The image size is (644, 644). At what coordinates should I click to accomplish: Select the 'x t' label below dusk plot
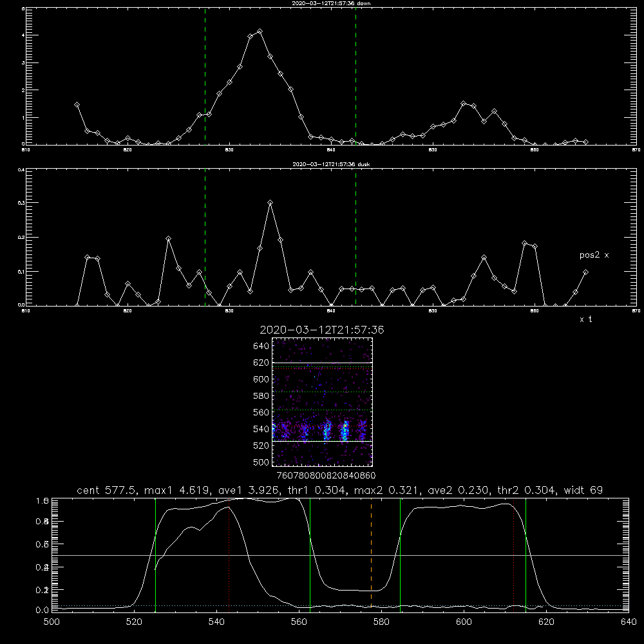coord(585,319)
